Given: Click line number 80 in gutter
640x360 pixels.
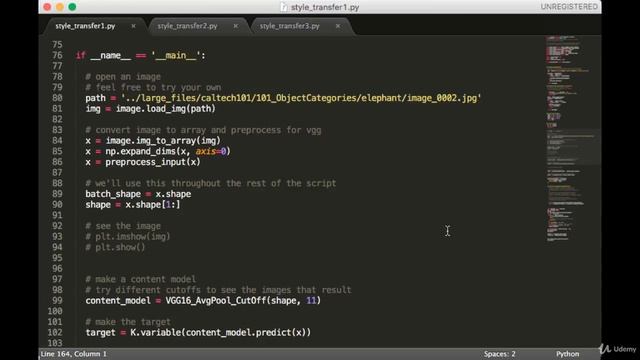Looking at the screenshot, I should [57, 98].
